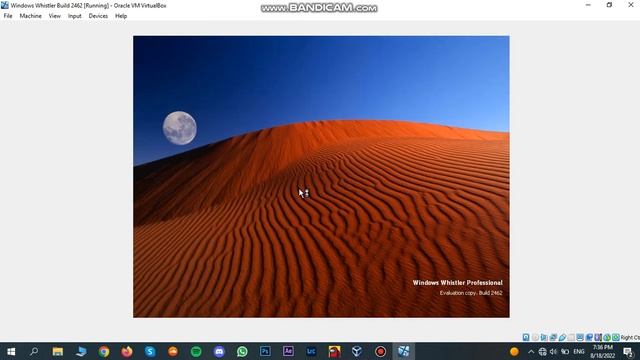The width and height of the screenshot is (640, 360).
Task: Click the display settings indicator in VM status bar
Action: (x=580, y=337)
